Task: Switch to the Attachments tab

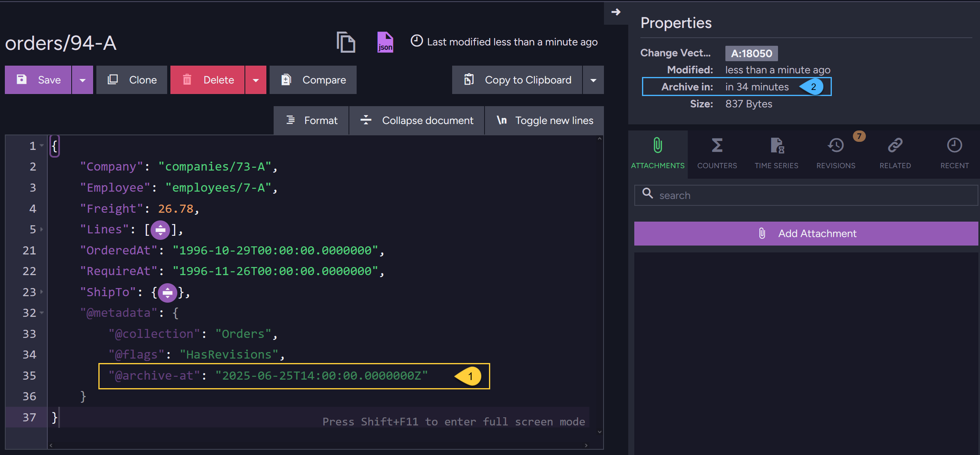Action: 658,154
